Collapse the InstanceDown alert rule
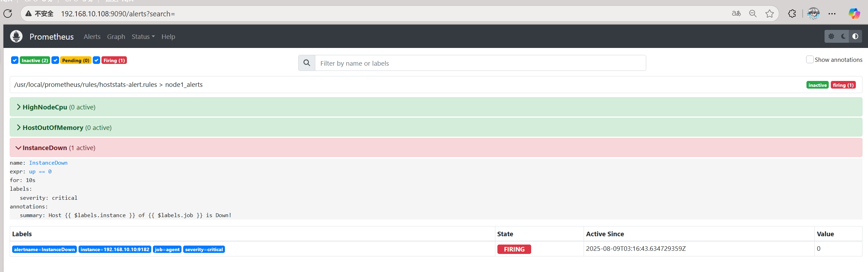Screen dimensions: 868x272 436,148
